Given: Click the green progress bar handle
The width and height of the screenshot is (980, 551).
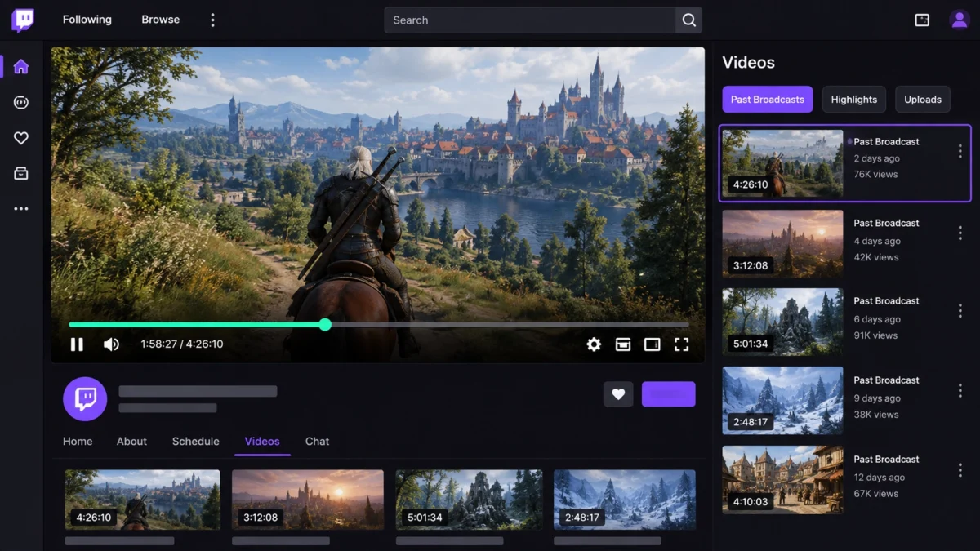Looking at the screenshot, I should tap(325, 325).
